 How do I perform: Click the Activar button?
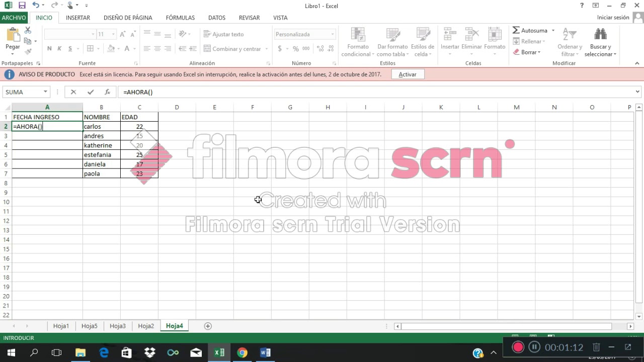click(x=408, y=74)
